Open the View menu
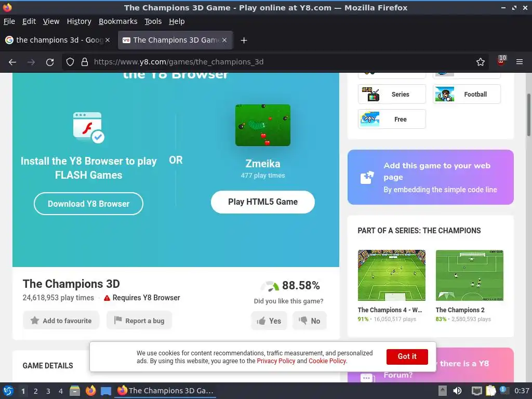The image size is (532, 399). pos(51,21)
